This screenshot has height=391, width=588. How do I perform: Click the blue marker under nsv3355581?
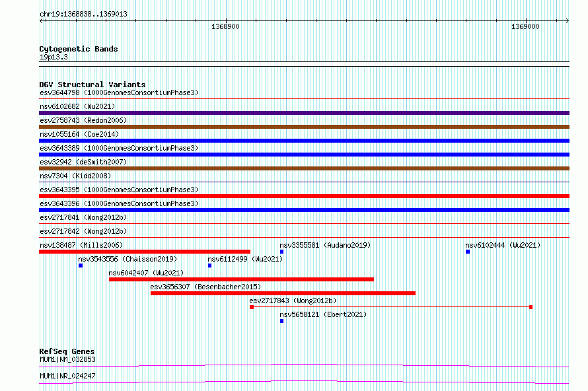pyautogui.click(x=281, y=252)
